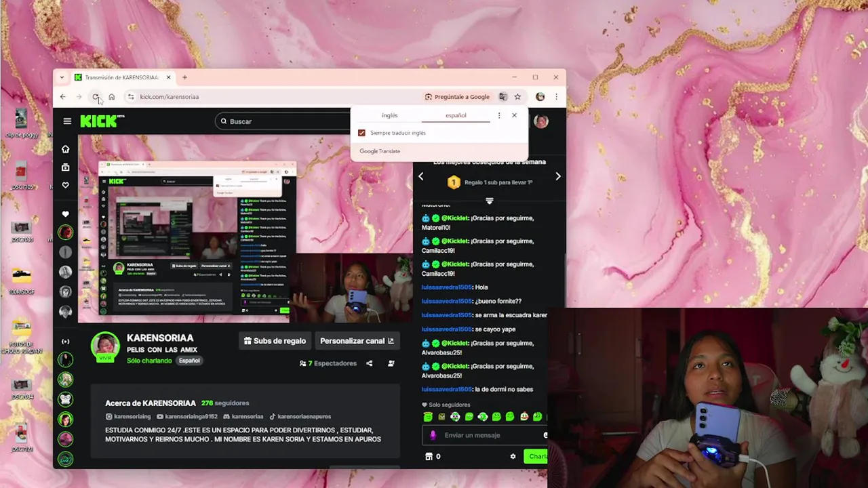Open the first followed channel avatar in sidebar
868x488 pixels.
click(65, 232)
